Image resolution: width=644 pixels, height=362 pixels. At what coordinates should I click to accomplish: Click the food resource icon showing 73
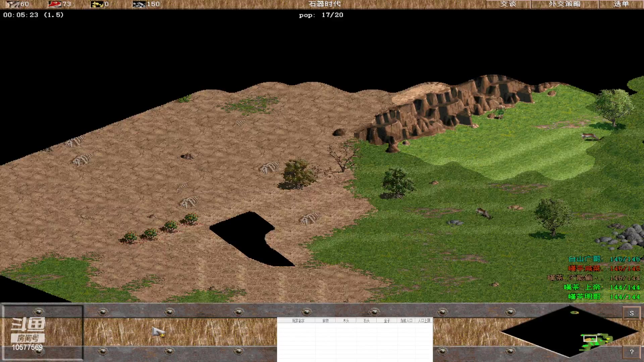click(x=54, y=4)
